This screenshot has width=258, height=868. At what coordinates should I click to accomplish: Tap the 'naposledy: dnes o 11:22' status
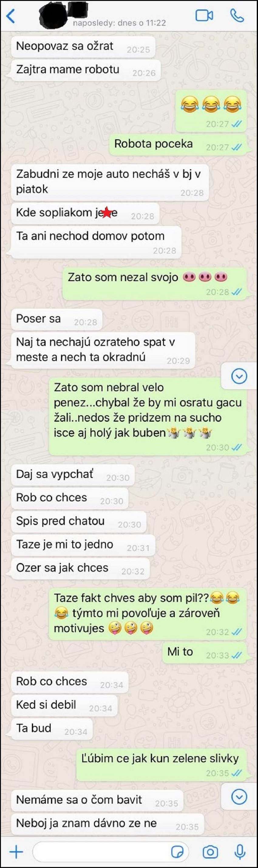tap(119, 23)
